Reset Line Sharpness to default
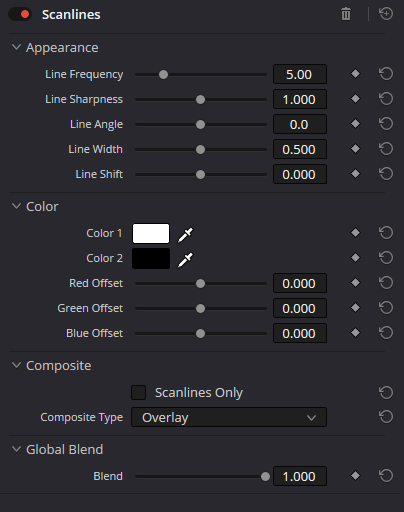This screenshot has width=404, height=512. [386, 99]
